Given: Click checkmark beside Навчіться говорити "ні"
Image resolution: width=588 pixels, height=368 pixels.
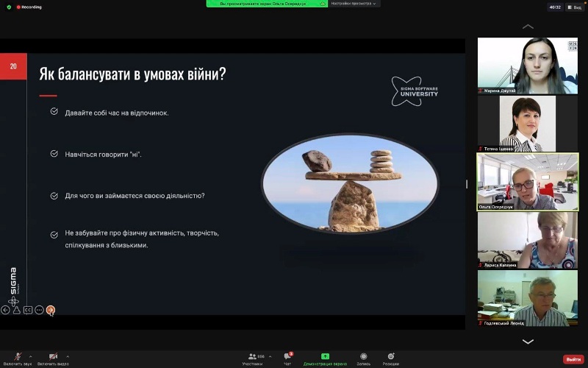Looking at the screenshot, I should tap(54, 153).
